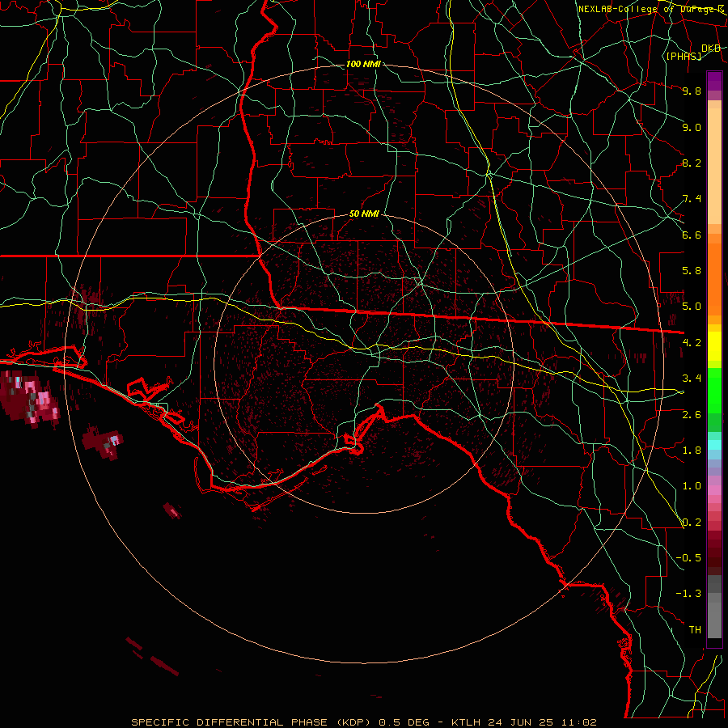Click the yellow segment of the color bar

tap(714, 346)
